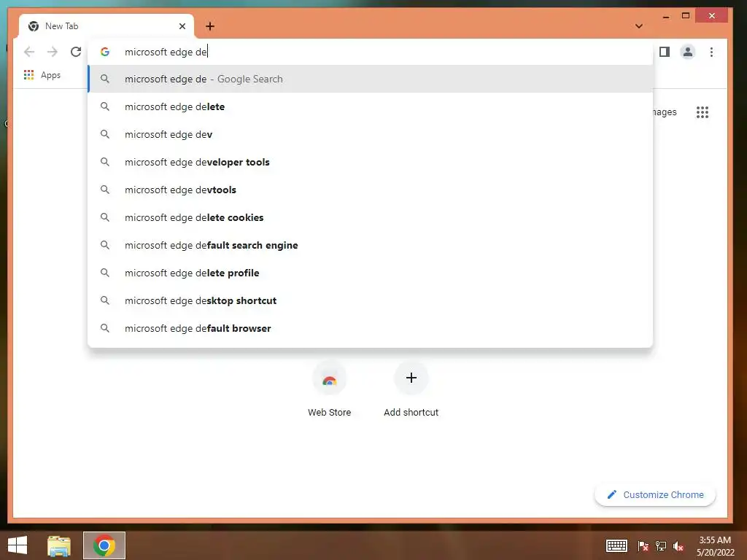747x560 pixels.
Task: Open the touch keyboard tray icon
Action: (616, 545)
